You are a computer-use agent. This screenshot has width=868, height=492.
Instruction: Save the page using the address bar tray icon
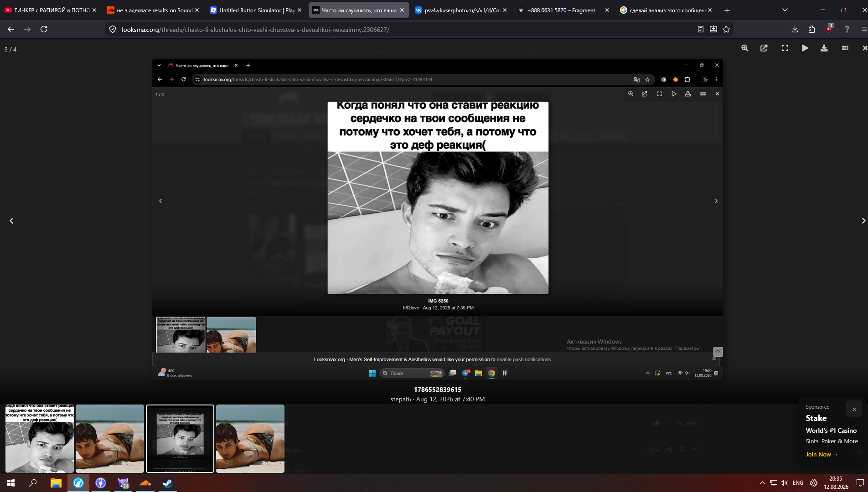[713, 29]
